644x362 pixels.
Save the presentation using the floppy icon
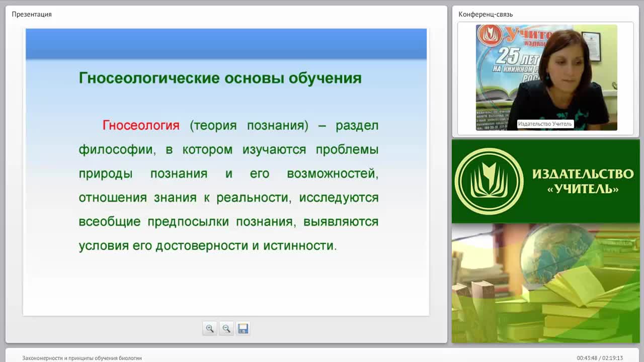(243, 328)
